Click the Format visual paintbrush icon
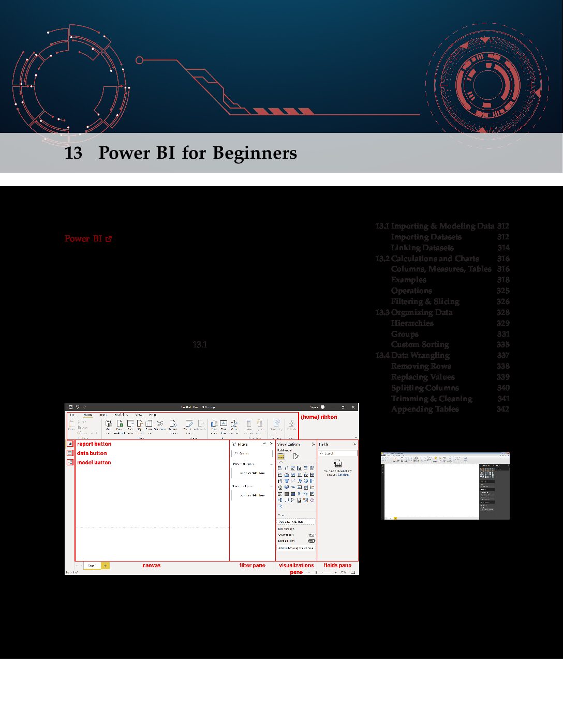 pyautogui.click(x=296, y=457)
